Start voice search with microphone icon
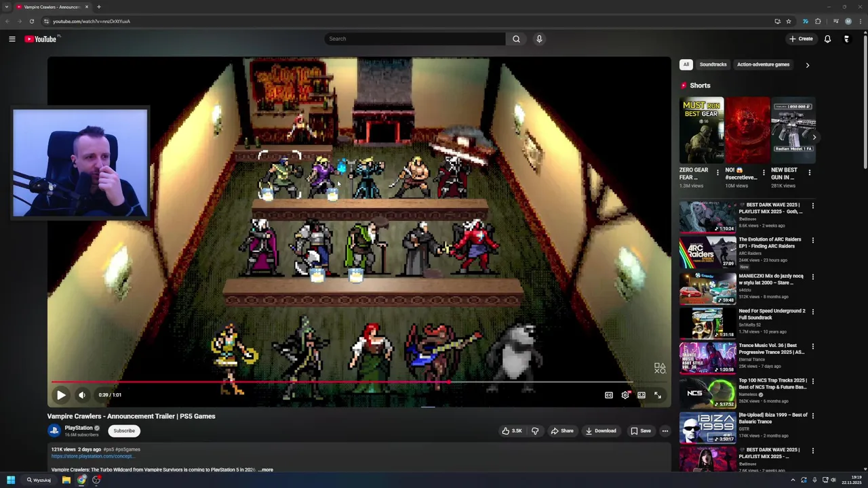This screenshot has width=868, height=488. (x=539, y=39)
